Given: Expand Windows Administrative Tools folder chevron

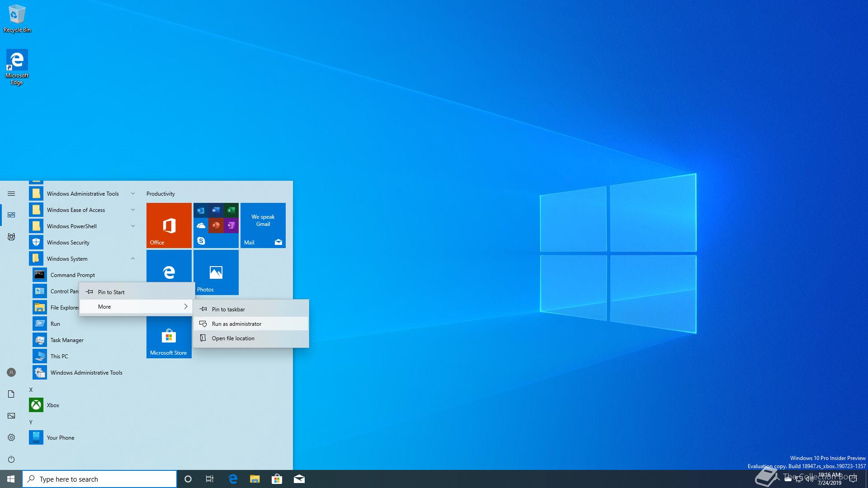Looking at the screenshot, I should tap(133, 194).
